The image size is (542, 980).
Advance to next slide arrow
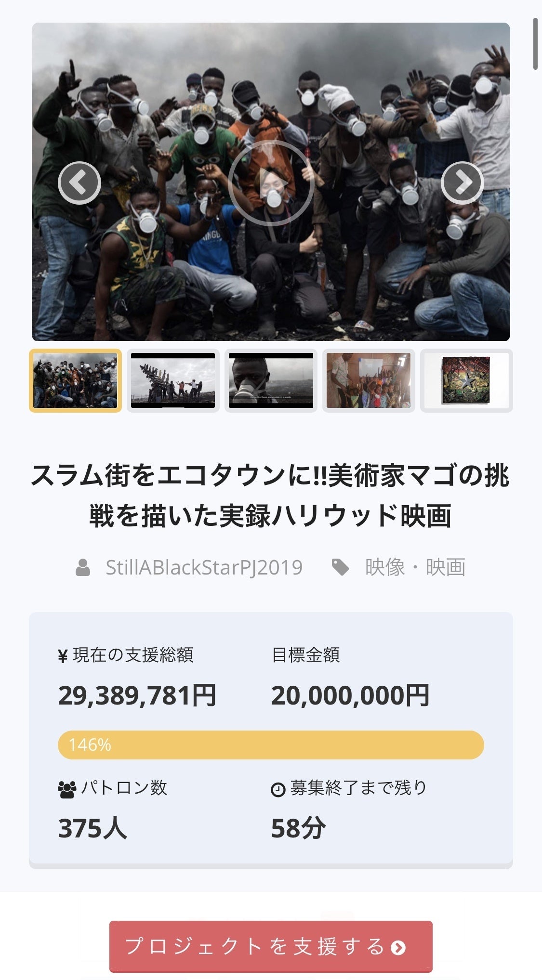pos(463,183)
